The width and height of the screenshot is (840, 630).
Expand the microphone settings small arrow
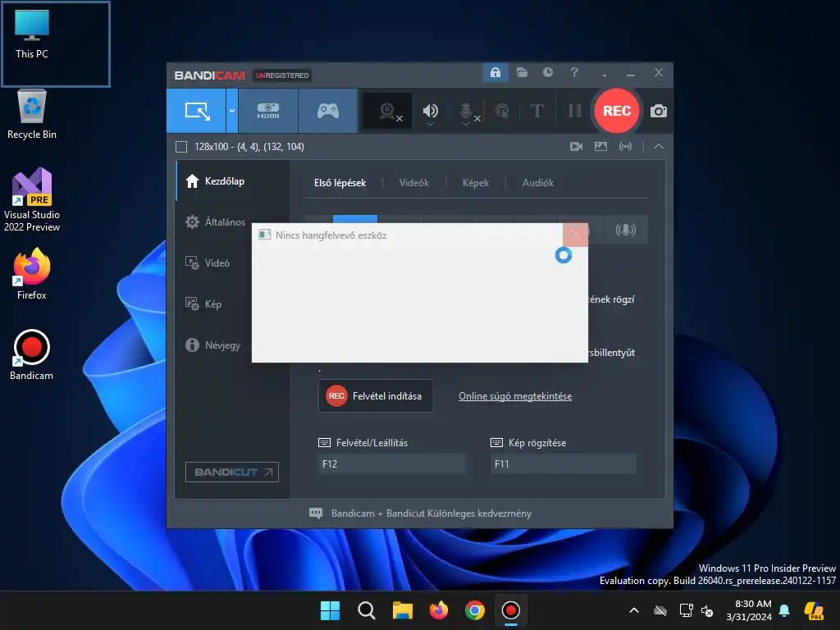[x=466, y=125]
